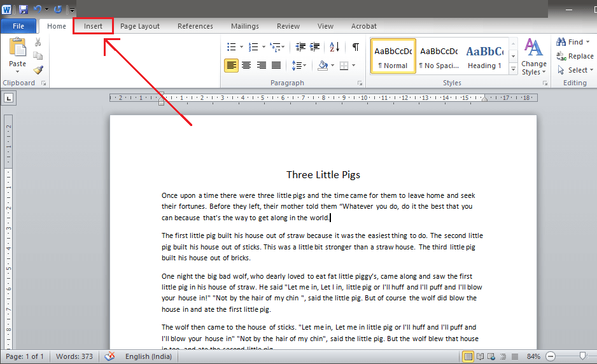The image size is (597, 364).
Task: Open the Paste dropdown arrow
Action: pos(18,72)
